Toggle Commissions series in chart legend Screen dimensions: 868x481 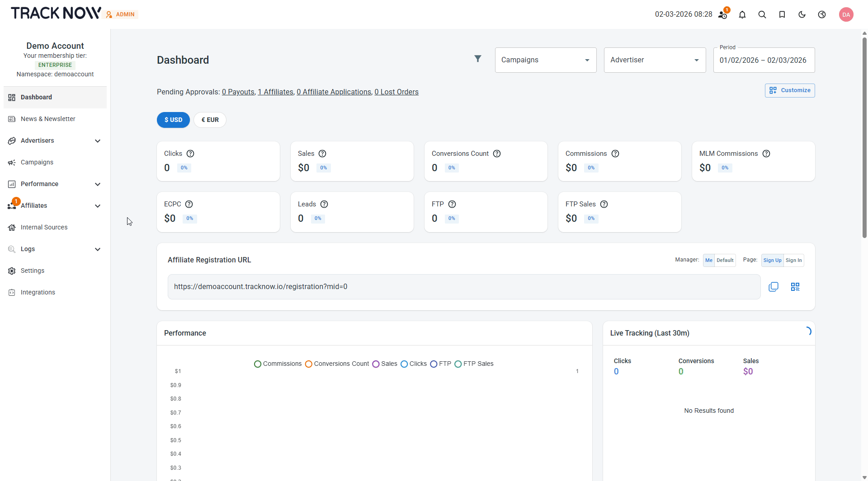[x=278, y=364]
